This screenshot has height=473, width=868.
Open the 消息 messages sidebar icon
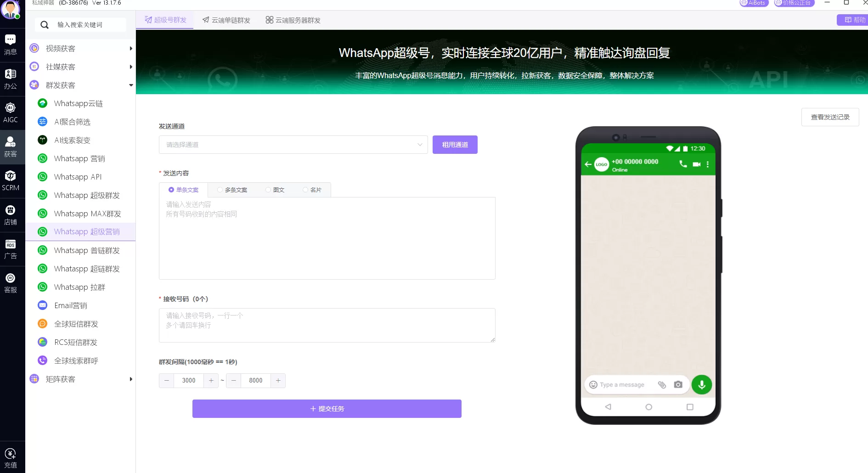[10, 45]
